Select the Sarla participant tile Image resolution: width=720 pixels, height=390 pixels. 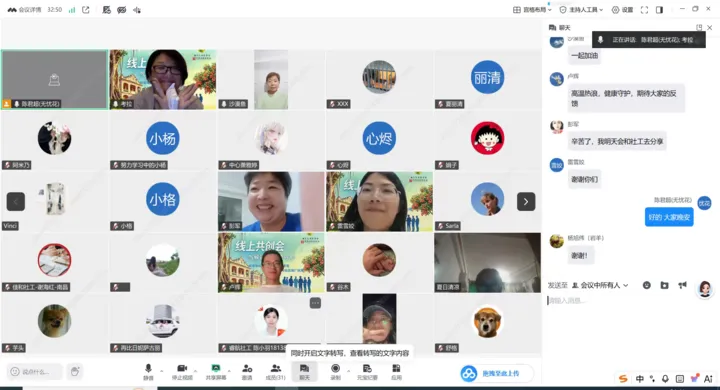point(487,201)
